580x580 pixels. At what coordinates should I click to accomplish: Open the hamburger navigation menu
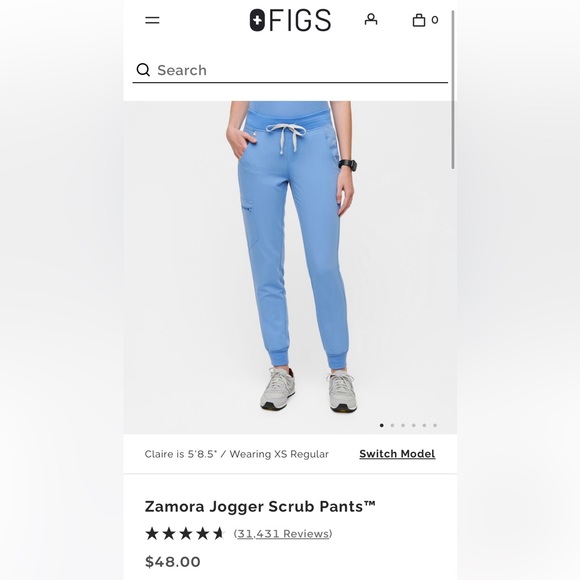pyautogui.click(x=152, y=20)
